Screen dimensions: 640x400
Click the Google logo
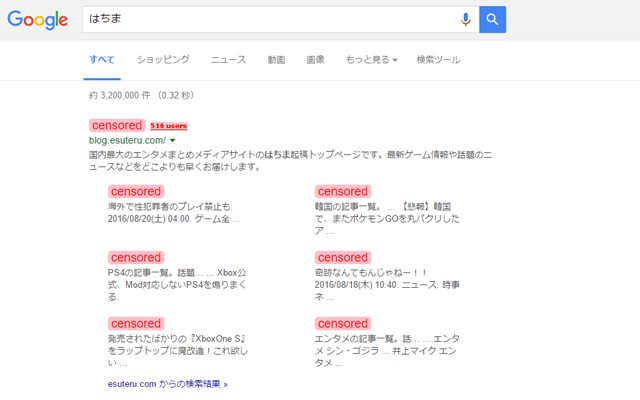point(38,20)
